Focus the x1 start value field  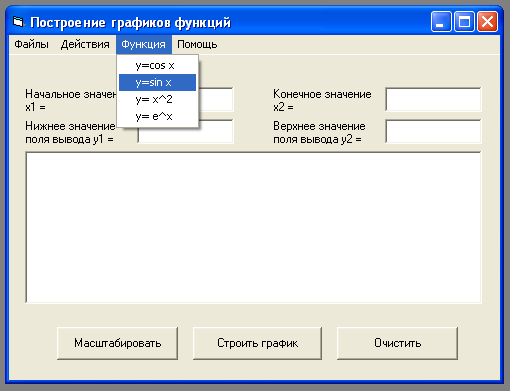pyautogui.click(x=216, y=99)
